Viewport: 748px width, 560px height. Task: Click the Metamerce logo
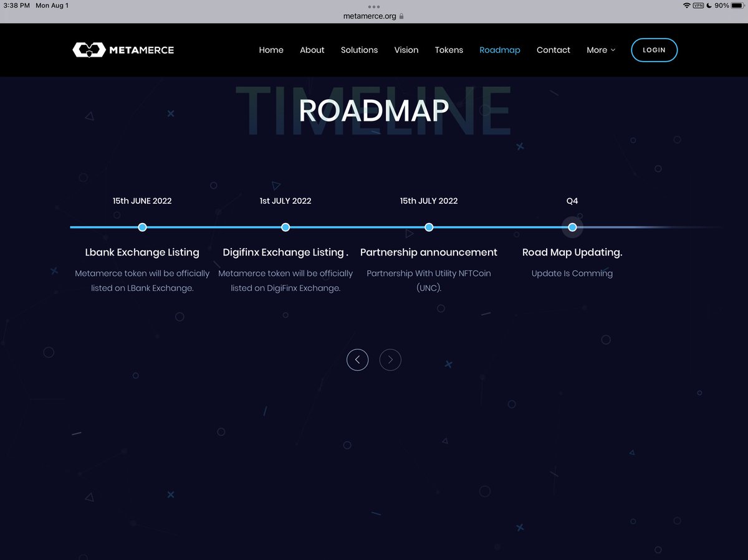click(123, 50)
